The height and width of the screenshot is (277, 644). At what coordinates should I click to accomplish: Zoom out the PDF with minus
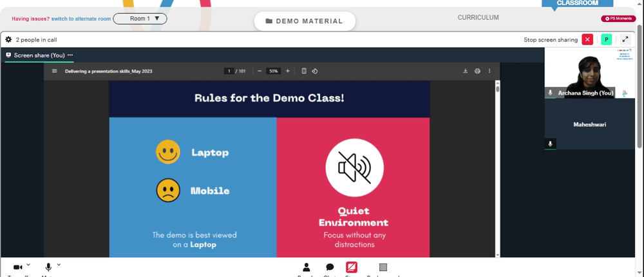260,71
